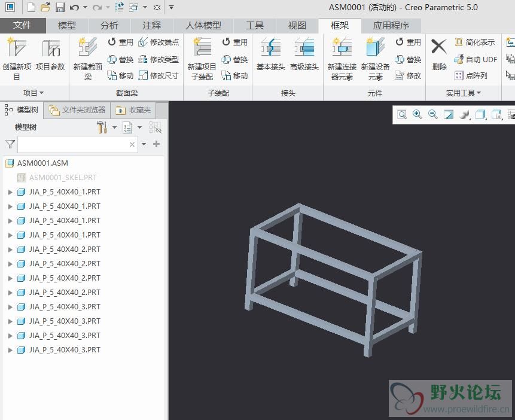Click Zoom In magnifier icon
The height and width of the screenshot is (420, 515).
click(x=417, y=114)
